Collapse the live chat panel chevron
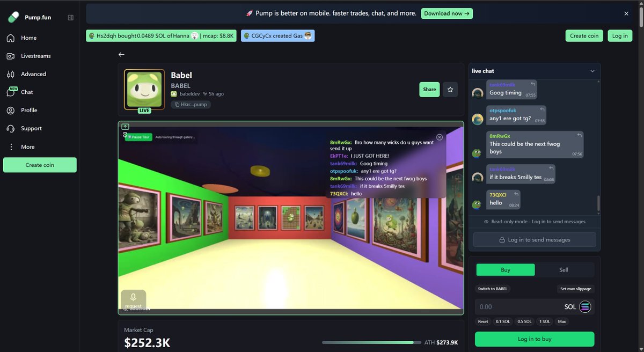 tap(592, 71)
